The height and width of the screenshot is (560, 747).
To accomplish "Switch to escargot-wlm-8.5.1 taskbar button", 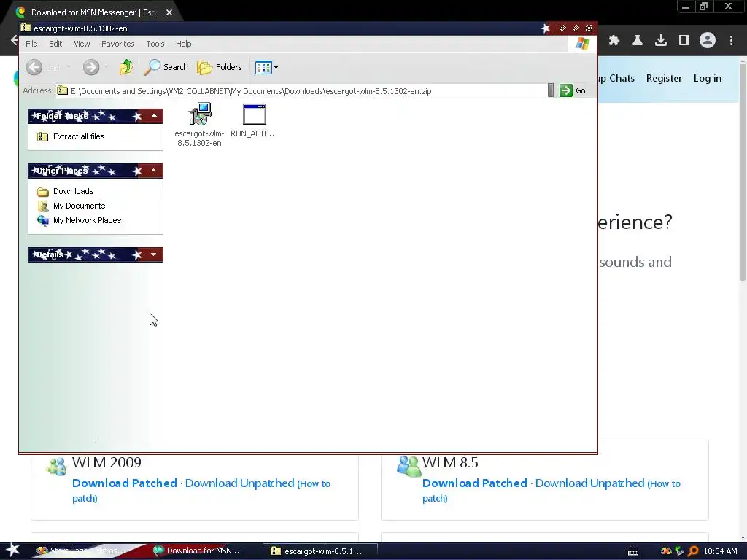I will [x=320, y=551].
